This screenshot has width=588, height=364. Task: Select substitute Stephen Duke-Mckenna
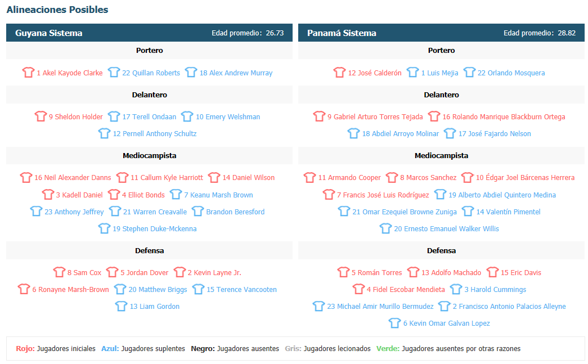(155, 228)
